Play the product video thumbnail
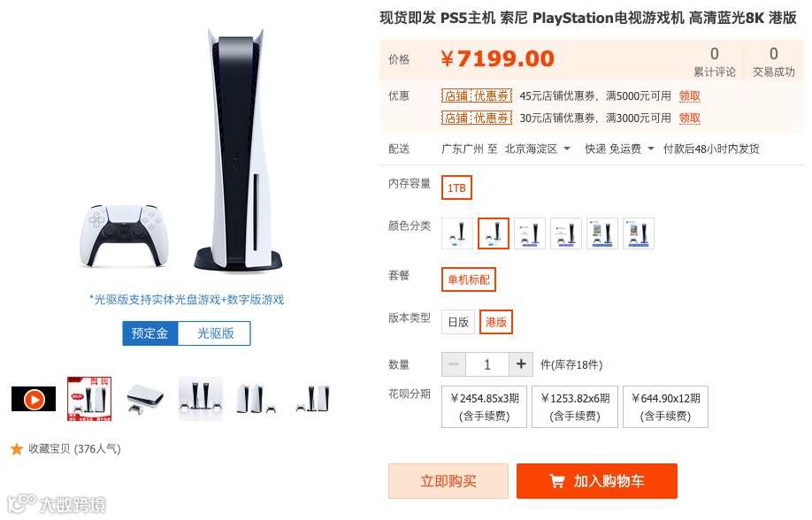 (34, 399)
